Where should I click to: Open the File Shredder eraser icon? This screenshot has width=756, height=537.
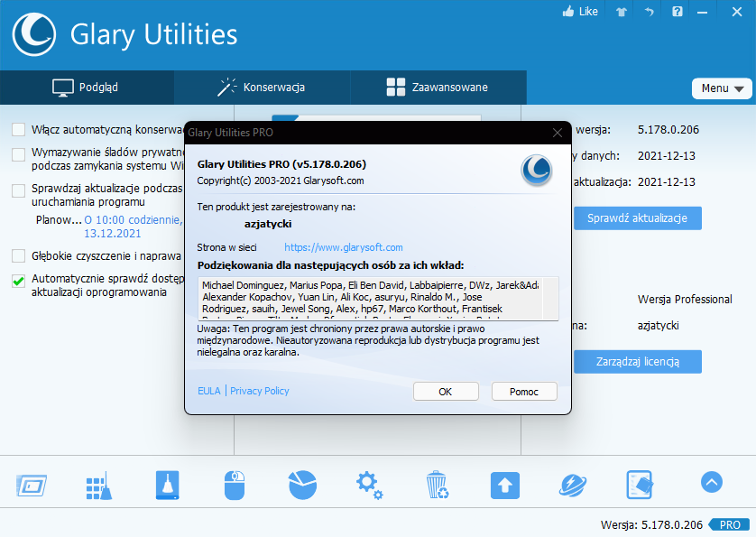(x=640, y=485)
